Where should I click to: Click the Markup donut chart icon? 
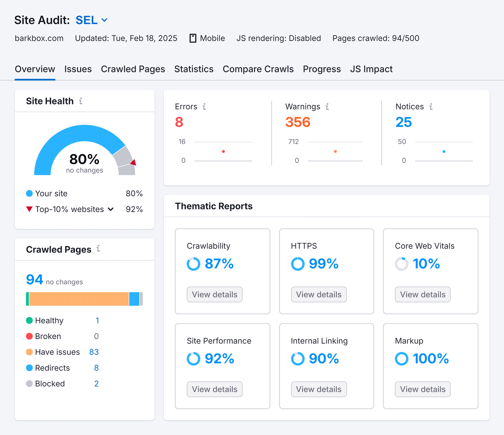tap(402, 359)
